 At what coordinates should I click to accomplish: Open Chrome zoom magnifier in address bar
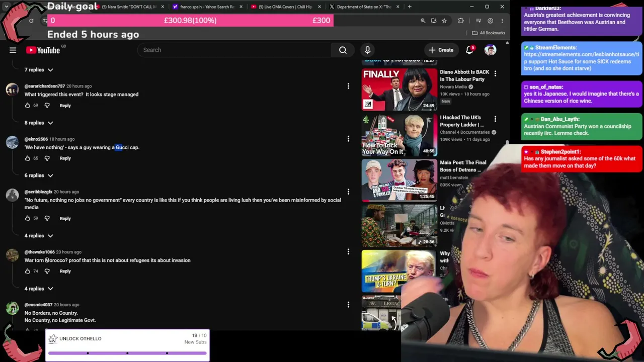(x=423, y=21)
